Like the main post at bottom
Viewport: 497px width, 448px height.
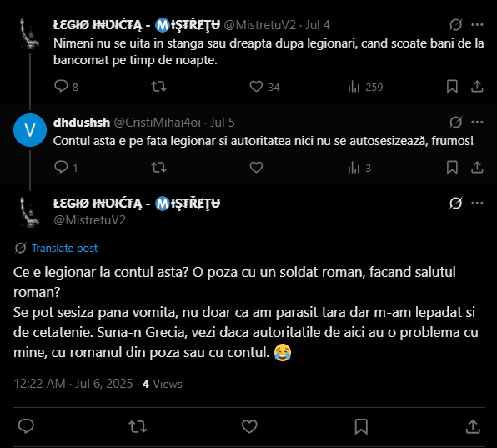point(249,426)
